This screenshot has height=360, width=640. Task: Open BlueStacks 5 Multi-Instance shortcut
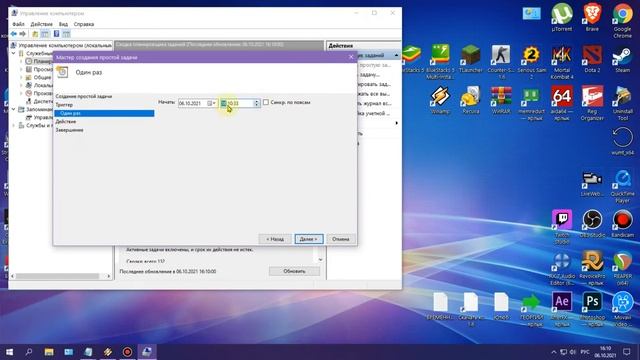(440, 62)
